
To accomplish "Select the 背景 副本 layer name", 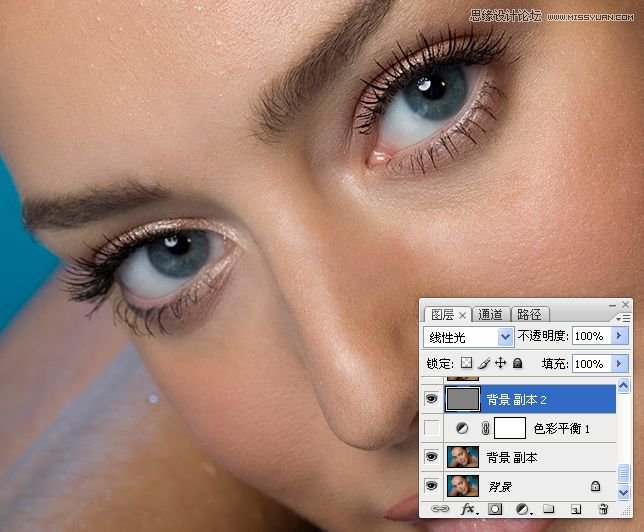I will [x=512, y=457].
